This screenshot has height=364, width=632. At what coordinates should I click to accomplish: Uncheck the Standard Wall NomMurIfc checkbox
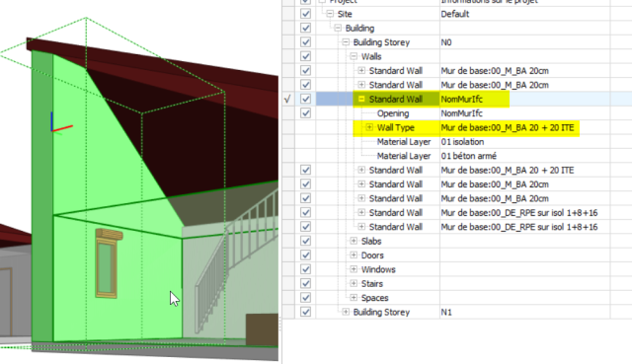(305, 99)
